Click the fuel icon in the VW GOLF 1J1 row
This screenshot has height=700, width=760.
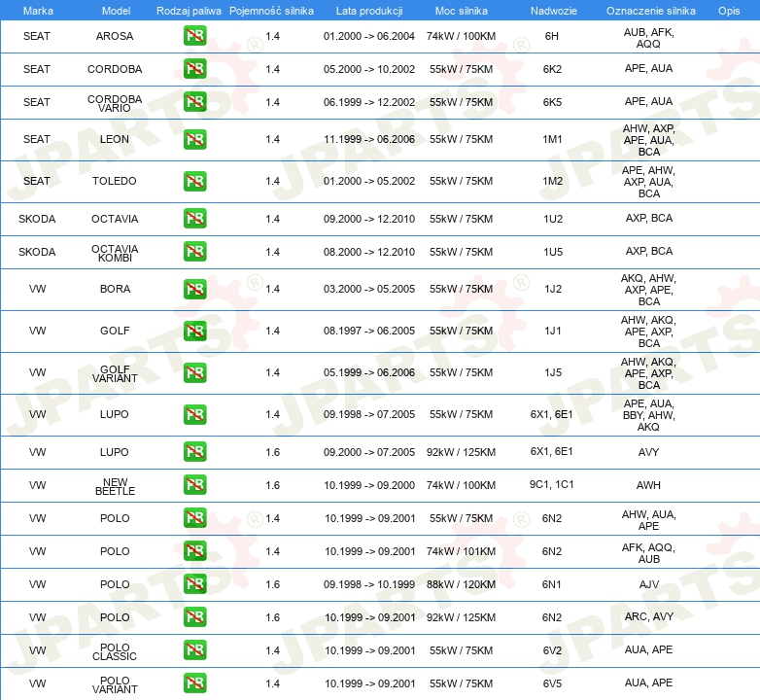click(194, 331)
